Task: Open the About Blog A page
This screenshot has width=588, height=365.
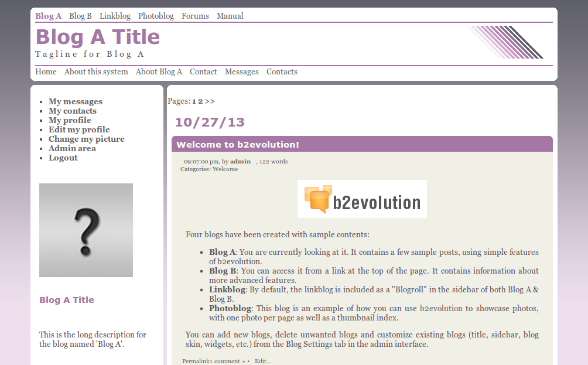Action: tap(159, 71)
